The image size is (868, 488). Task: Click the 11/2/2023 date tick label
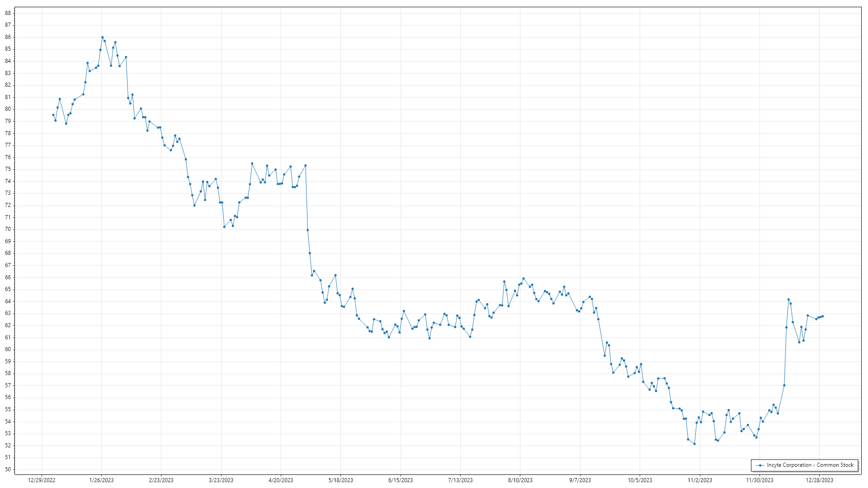point(700,480)
